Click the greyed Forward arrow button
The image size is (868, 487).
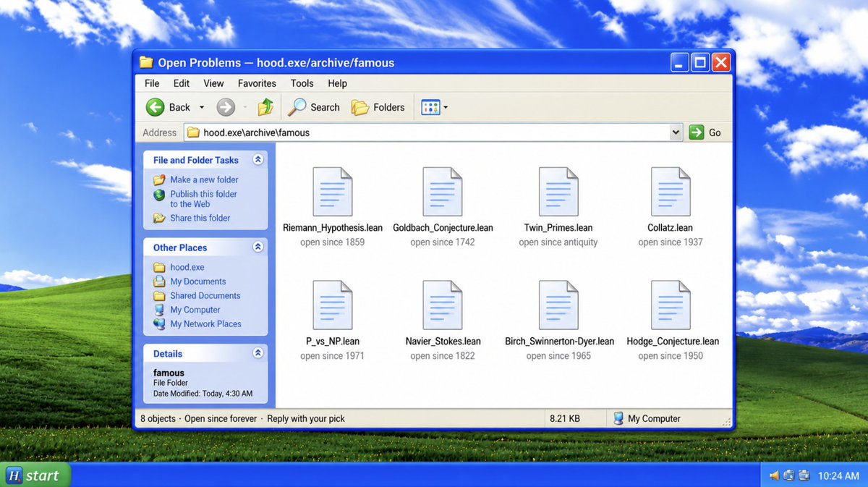coord(226,107)
